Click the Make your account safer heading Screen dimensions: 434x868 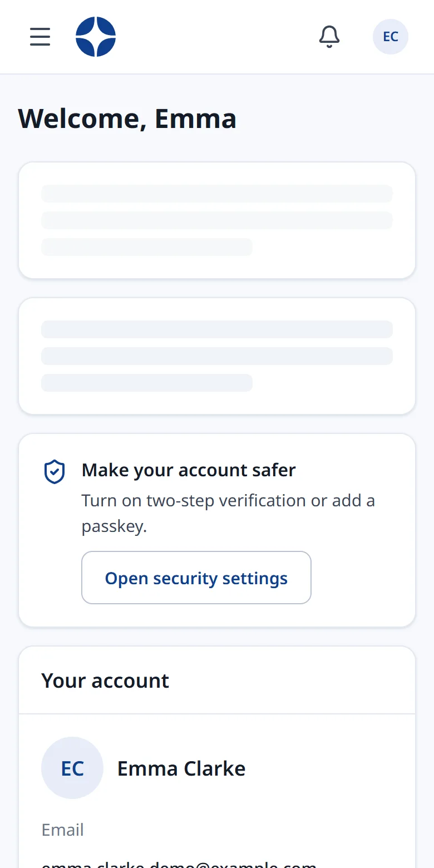click(x=189, y=470)
